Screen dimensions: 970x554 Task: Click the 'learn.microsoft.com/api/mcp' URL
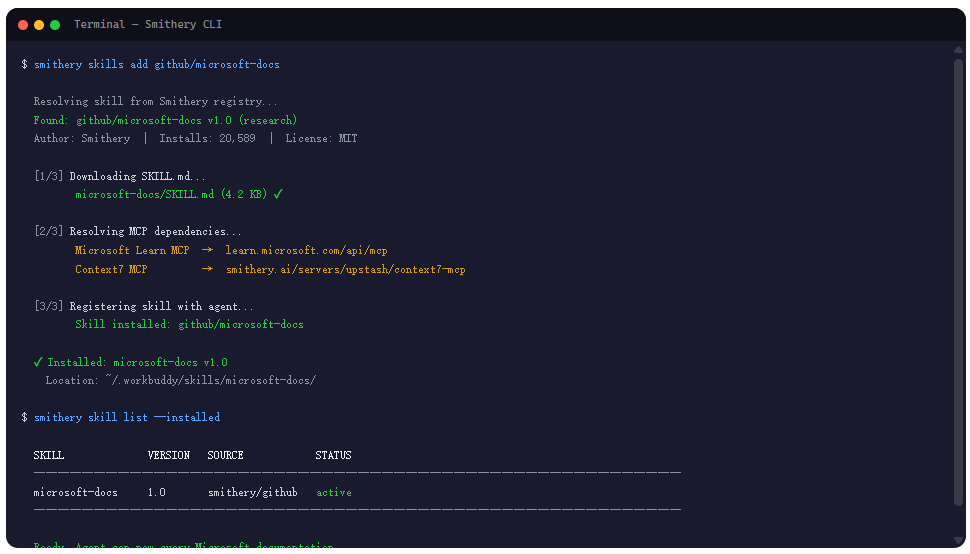[306, 250]
